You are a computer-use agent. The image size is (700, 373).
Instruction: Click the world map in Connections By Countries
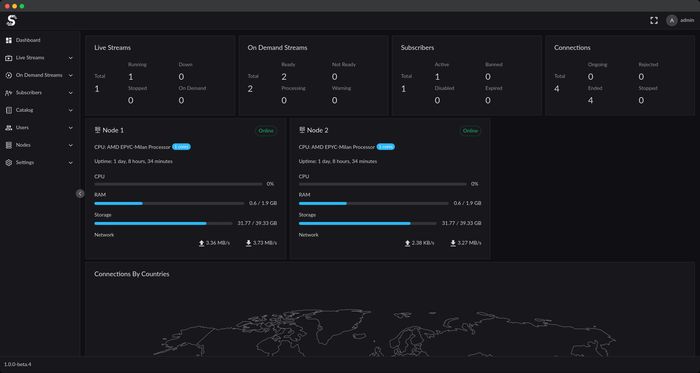click(x=386, y=332)
